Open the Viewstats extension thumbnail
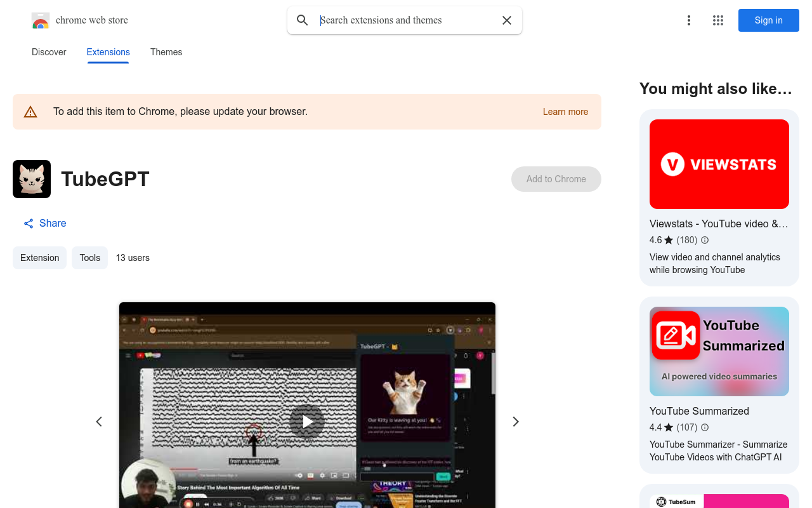This screenshot has width=812, height=508. pyautogui.click(x=719, y=164)
